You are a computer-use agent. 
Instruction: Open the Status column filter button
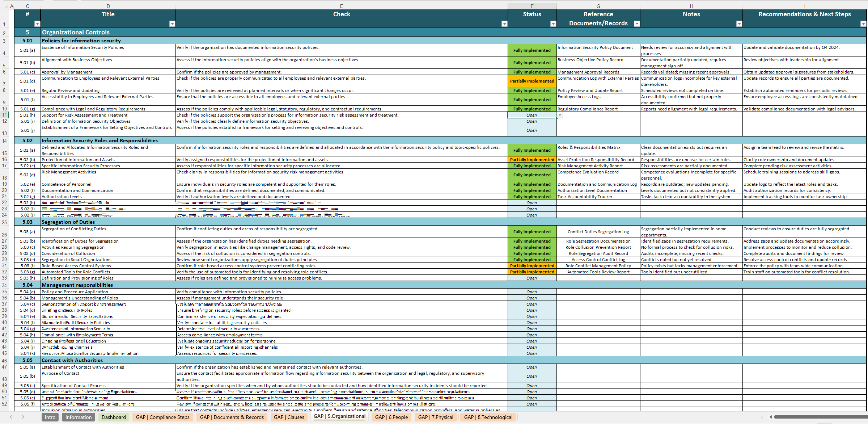coord(553,24)
